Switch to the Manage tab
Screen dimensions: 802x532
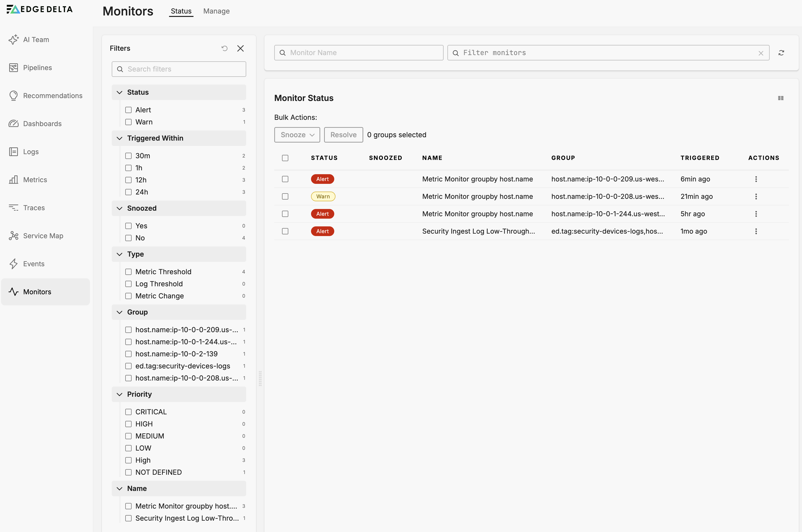pyautogui.click(x=216, y=11)
